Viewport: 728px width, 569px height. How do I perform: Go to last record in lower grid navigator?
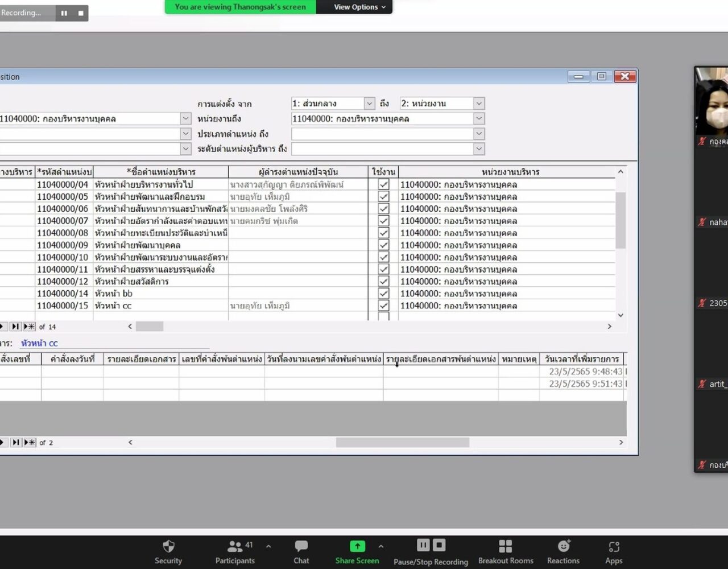[15, 442]
